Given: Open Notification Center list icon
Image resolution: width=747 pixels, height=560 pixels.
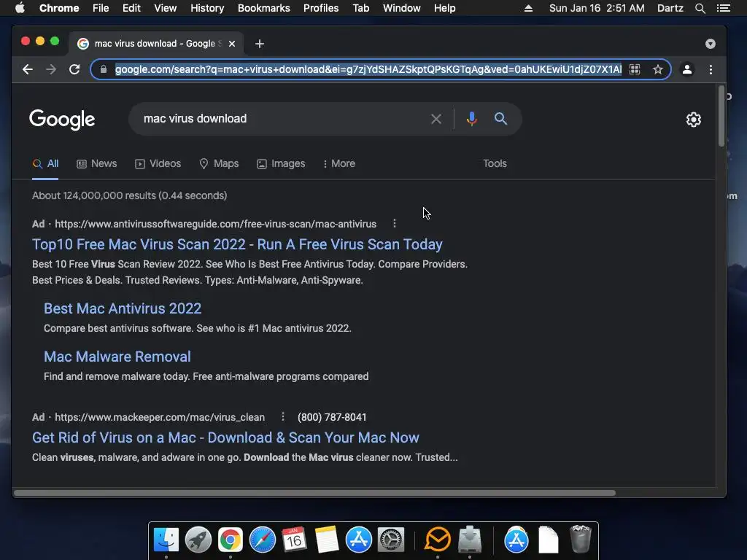Looking at the screenshot, I should point(724,8).
